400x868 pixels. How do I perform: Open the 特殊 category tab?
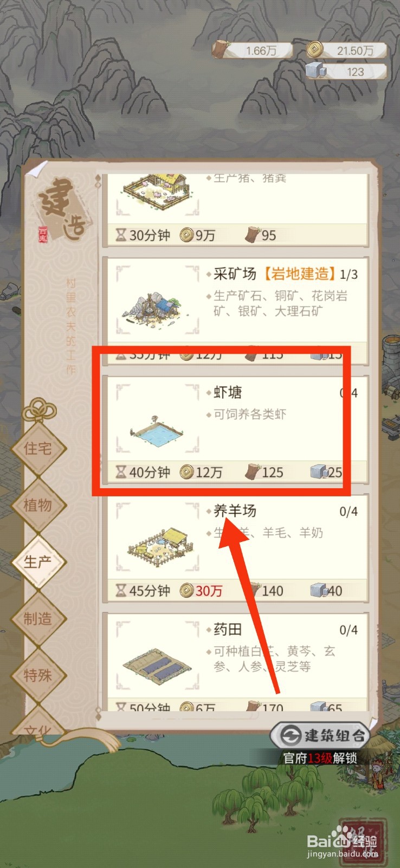(x=38, y=675)
